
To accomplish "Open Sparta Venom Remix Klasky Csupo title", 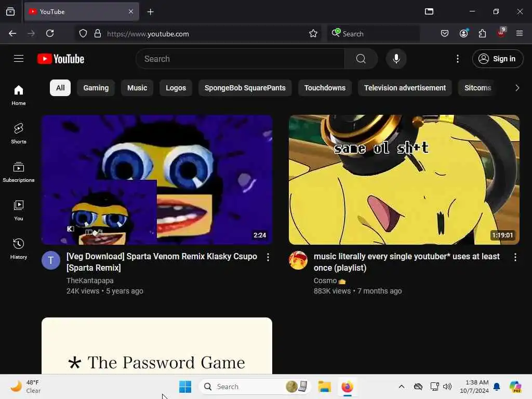I will tap(162, 262).
